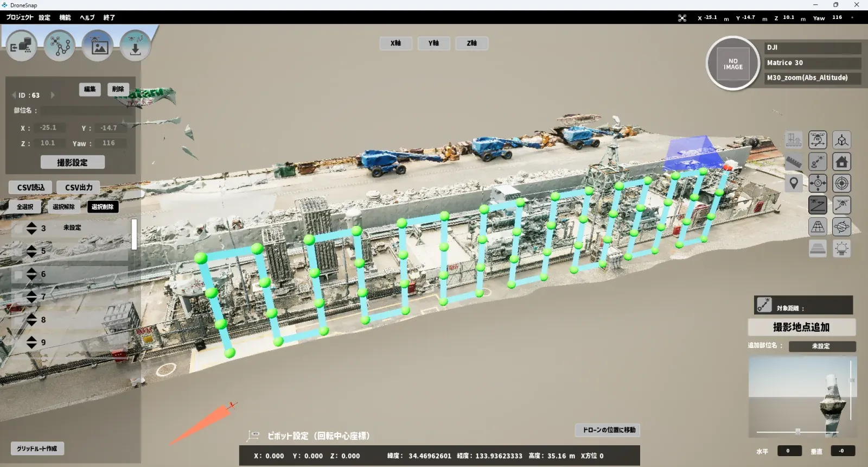The image size is (868, 467).
Task: Click the reorder arrows on row 5
Action: pyautogui.click(x=31, y=251)
